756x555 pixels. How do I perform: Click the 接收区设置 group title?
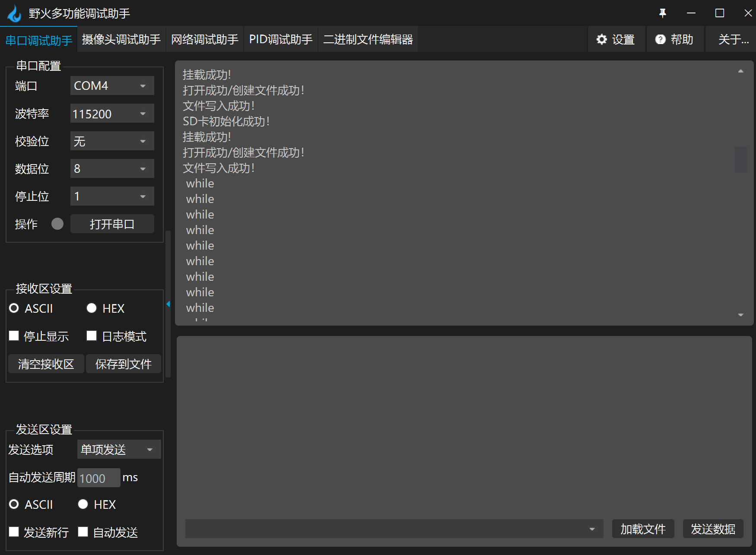tap(44, 289)
